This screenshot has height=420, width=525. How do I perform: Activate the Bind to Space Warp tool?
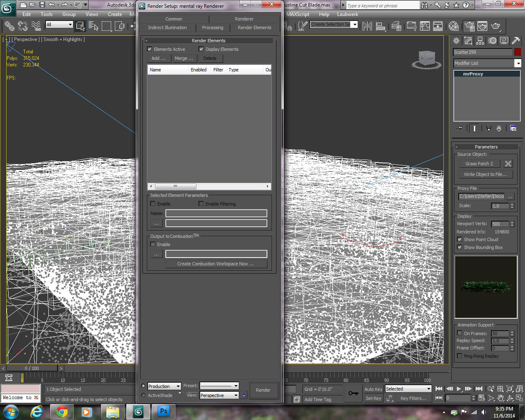(36, 26)
